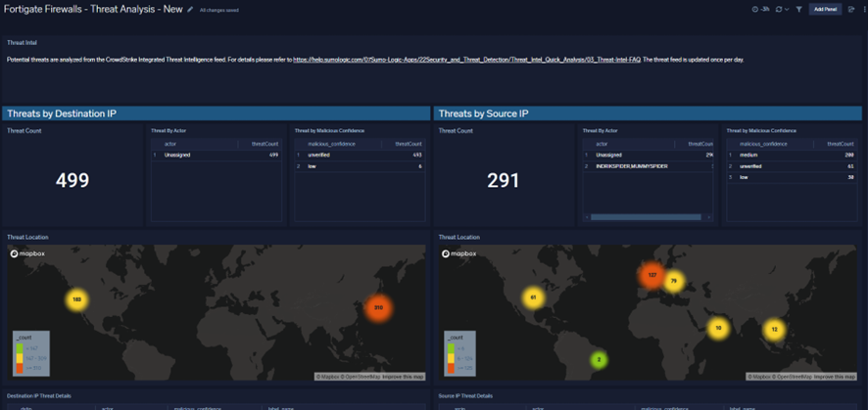Click the yellow 79 cluster on Source map
This screenshot has height=410, width=868.
coord(674,281)
